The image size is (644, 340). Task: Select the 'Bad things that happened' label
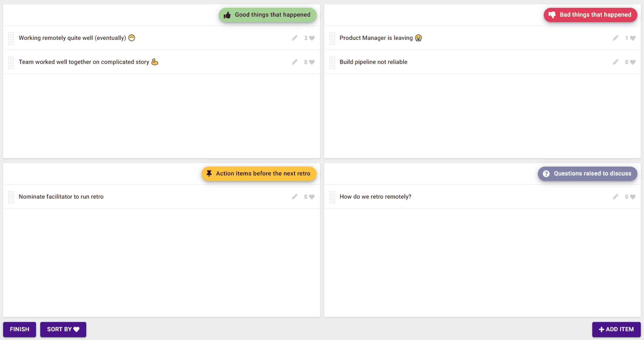pyautogui.click(x=590, y=15)
